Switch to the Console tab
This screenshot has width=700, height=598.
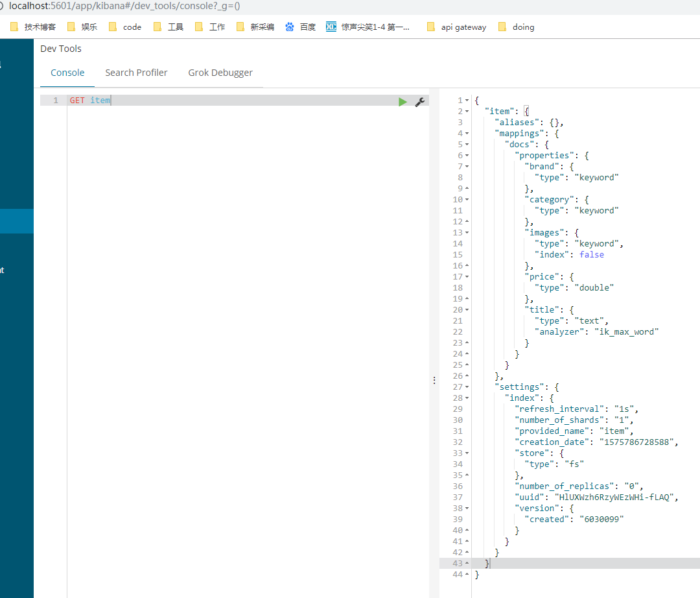[x=67, y=73]
